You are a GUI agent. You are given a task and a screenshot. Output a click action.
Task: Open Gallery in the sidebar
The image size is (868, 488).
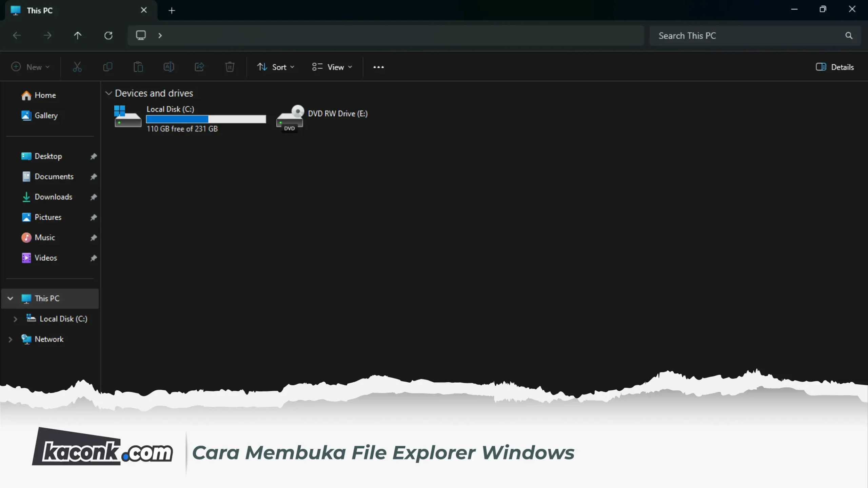39,116
